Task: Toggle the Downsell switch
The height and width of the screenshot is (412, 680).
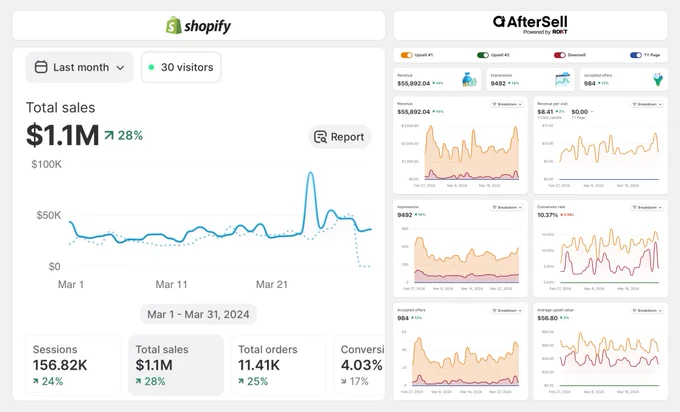Action: [559, 55]
